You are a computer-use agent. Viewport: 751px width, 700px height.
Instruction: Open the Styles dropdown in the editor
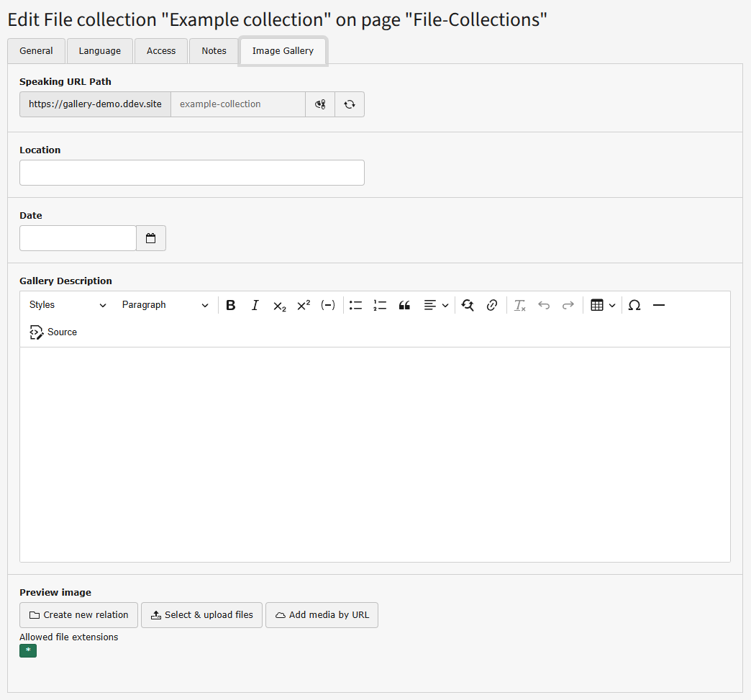tap(66, 305)
